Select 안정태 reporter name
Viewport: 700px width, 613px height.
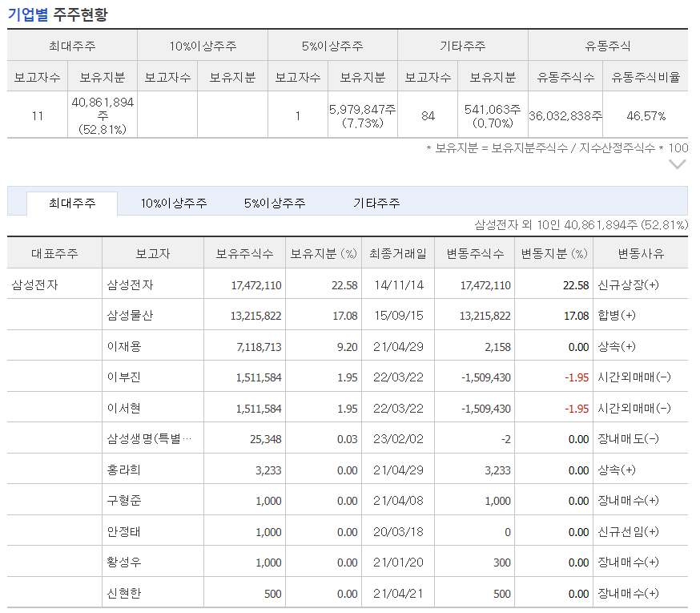[124, 532]
